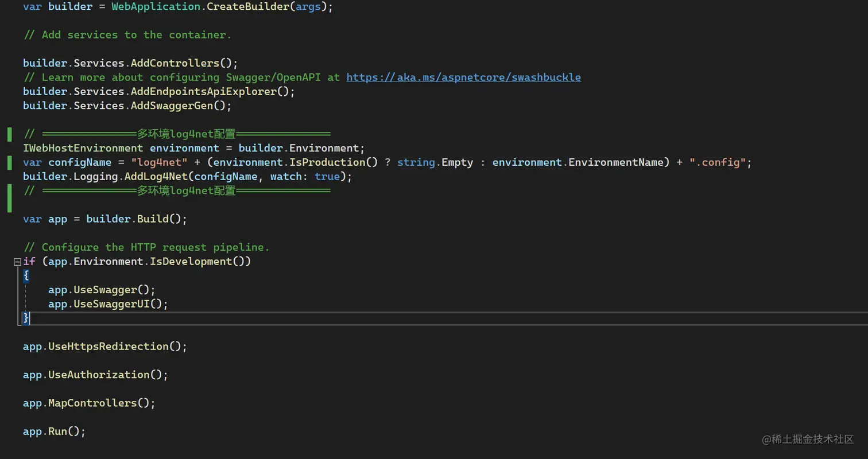Screen dimensions: 868x459
Task: Click 'AddSwaggerGen' method name
Action: (x=172, y=106)
